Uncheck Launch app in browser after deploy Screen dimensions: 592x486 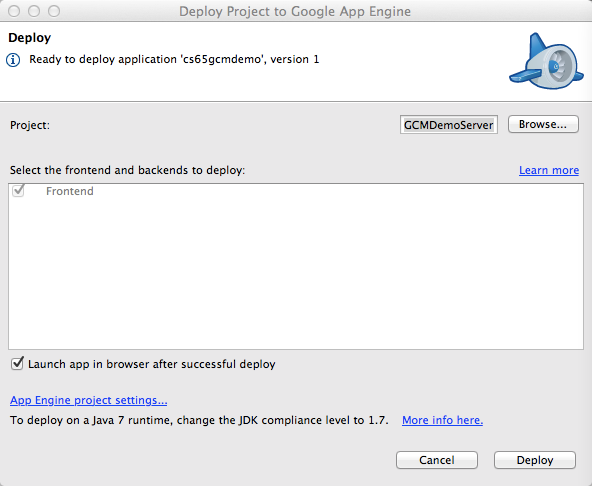[x=17, y=364]
